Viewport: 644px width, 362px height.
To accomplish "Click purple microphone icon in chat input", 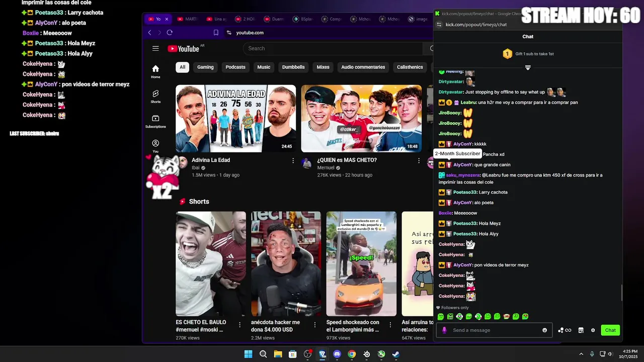I will [x=444, y=330].
